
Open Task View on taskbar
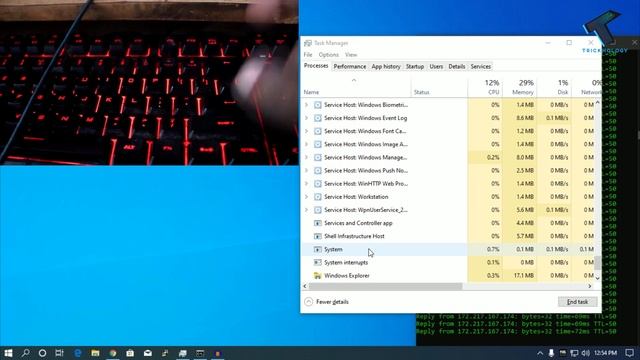tap(60, 353)
